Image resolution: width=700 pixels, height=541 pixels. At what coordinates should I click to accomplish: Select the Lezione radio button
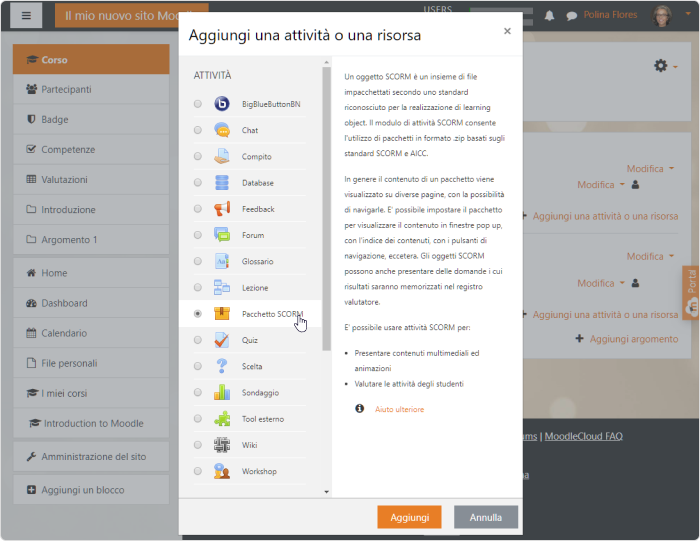(197, 287)
